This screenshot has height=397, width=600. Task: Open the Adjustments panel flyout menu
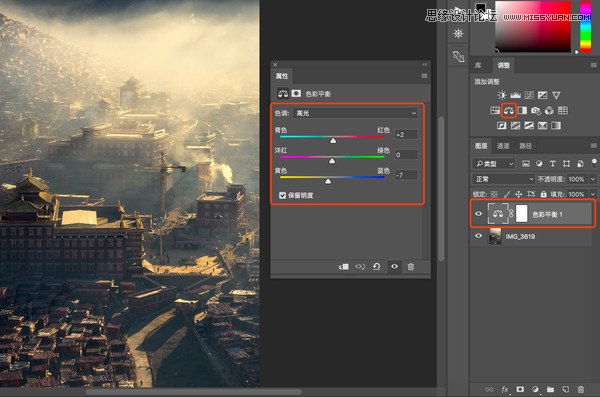point(593,65)
